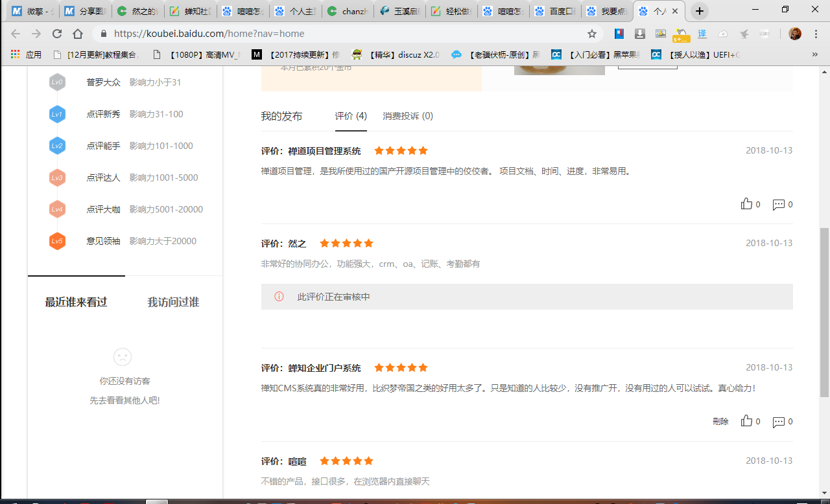Open the 【2017持续更新】 bookmark
830x504 pixels.
click(296, 55)
